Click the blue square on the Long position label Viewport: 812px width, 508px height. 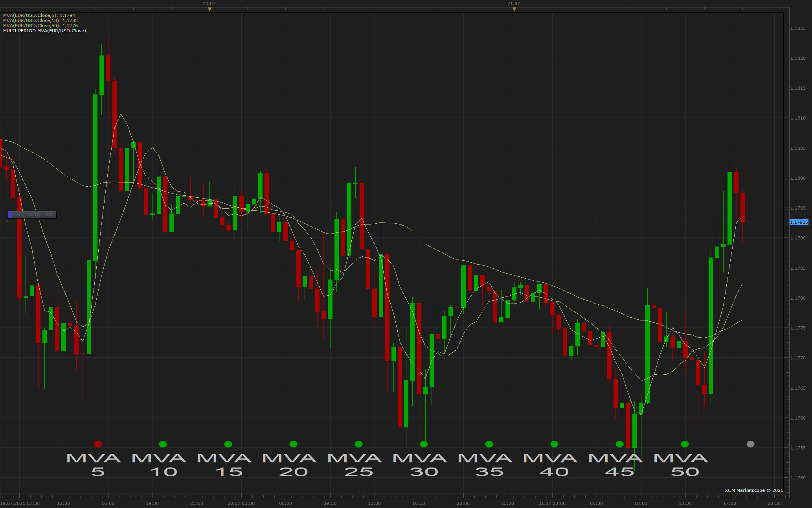pyautogui.click(x=10, y=215)
